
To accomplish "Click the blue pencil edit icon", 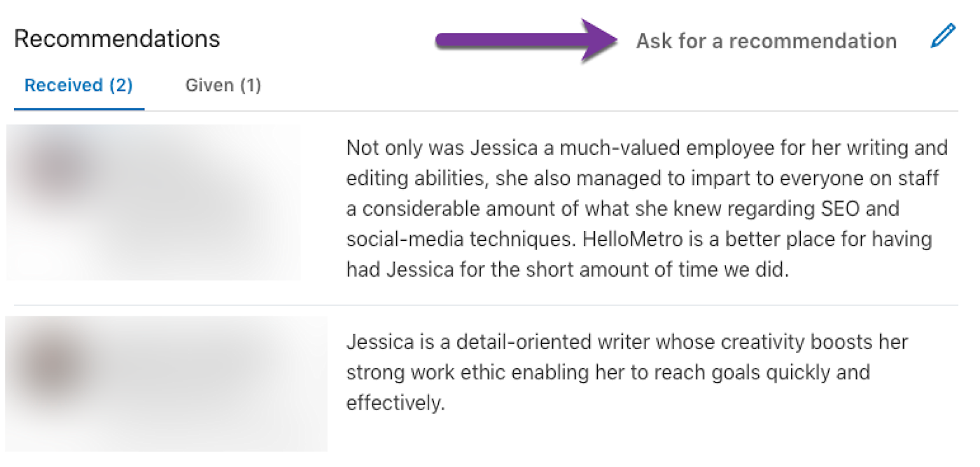I will pos(942,36).
